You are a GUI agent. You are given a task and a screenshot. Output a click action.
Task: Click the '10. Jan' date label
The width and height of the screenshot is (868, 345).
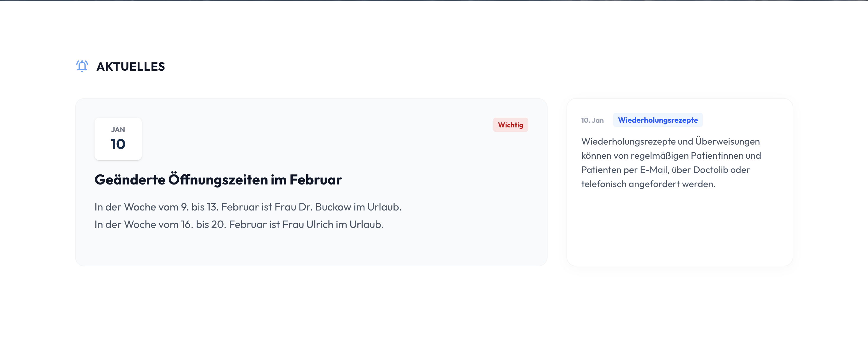pos(592,120)
